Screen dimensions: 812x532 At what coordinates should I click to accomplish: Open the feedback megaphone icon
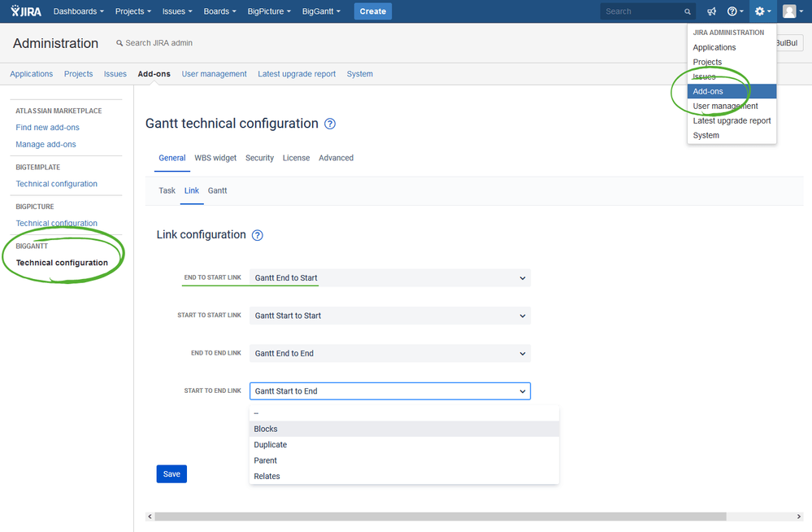tap(711, 11)
